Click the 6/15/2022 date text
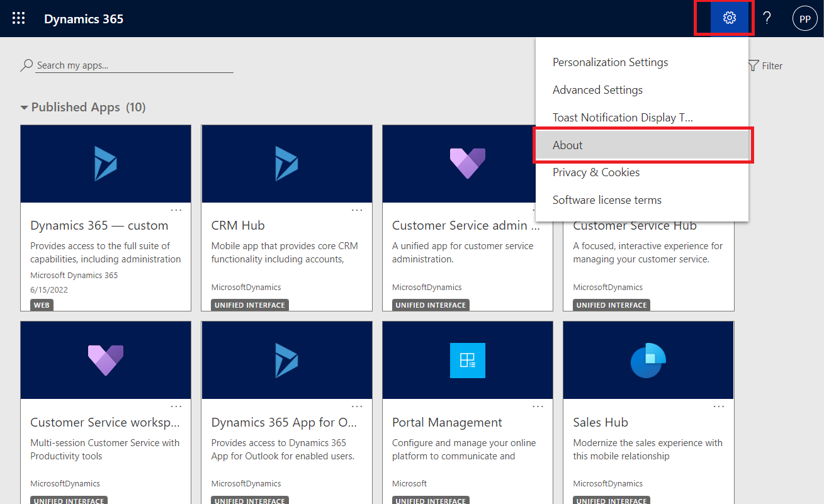824x504 pixels. (x=49, y=290)
